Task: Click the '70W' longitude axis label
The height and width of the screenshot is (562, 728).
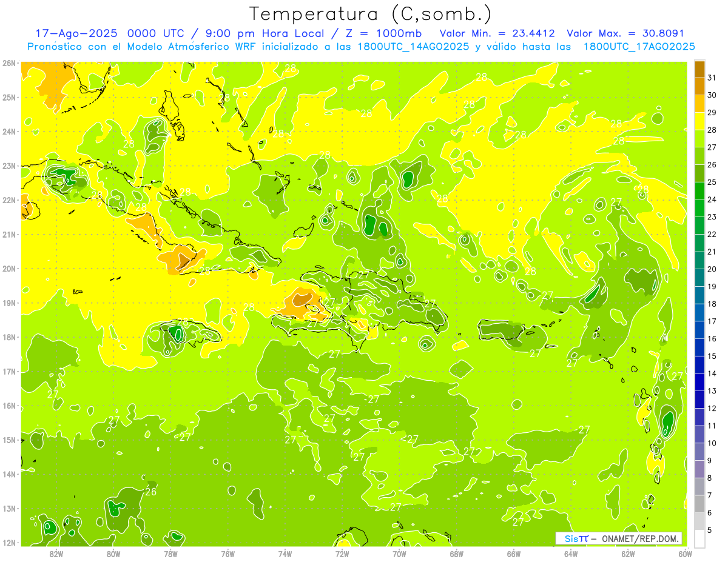Action: pyautogui.click(x=399, y=554)
